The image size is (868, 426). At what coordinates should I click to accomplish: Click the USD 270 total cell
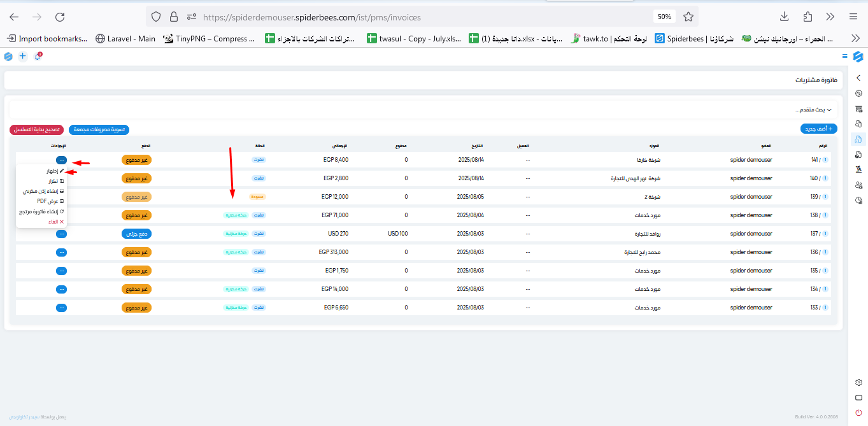338,234
